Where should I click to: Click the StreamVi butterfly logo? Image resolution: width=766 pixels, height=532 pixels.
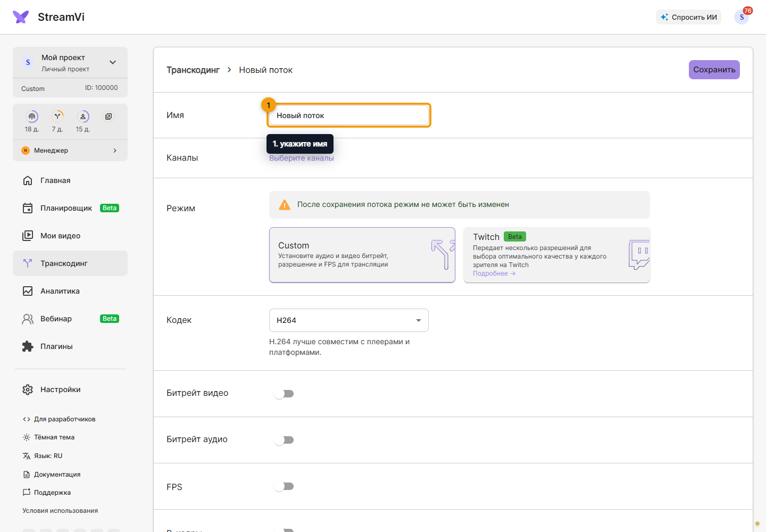pos(21,17)
